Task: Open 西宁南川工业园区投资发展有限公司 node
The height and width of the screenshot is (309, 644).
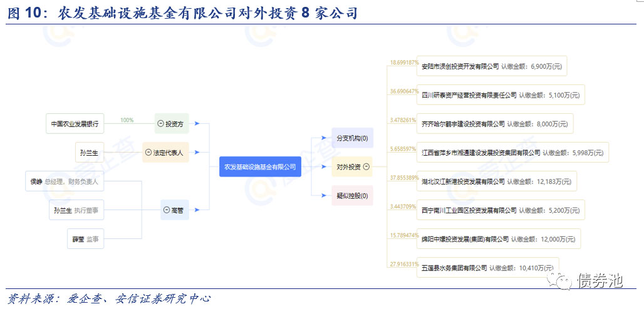Action: click(501, 210)
